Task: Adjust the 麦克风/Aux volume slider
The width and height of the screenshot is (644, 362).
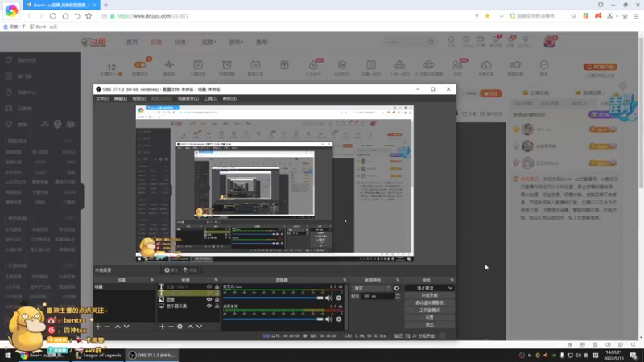Action: tap(274, 298)
